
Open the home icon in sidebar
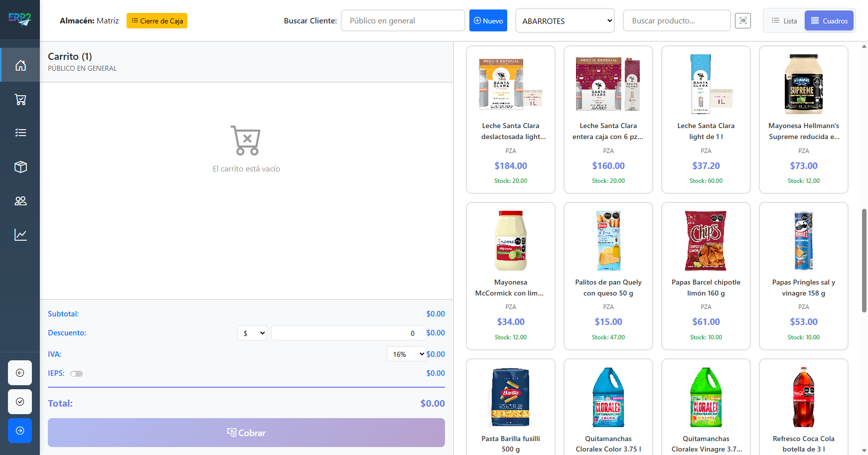tap(20, 65)
